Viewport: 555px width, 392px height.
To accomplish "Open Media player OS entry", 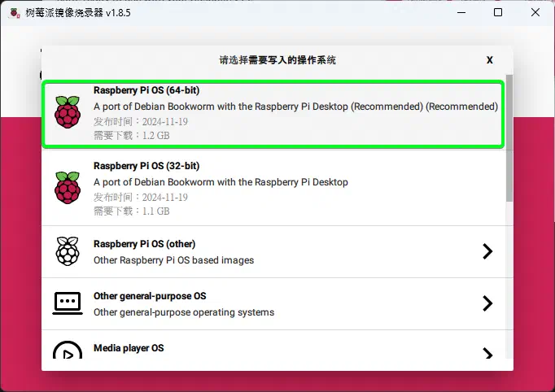I will click(x=273, y=345).
